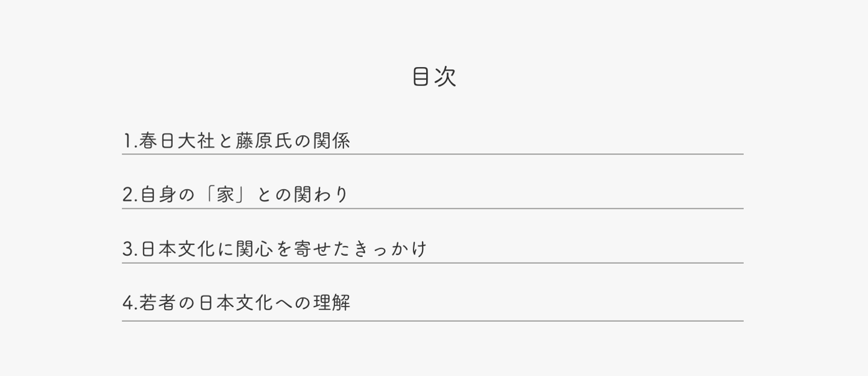Click the underline beneath the first entry
Viewport: 868px width, 376px height.
[x=432, y=155]
